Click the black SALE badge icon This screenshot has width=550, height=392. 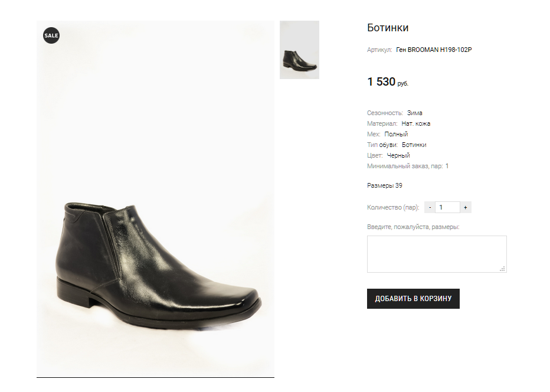pyautogui.click(x=51, y=35)
